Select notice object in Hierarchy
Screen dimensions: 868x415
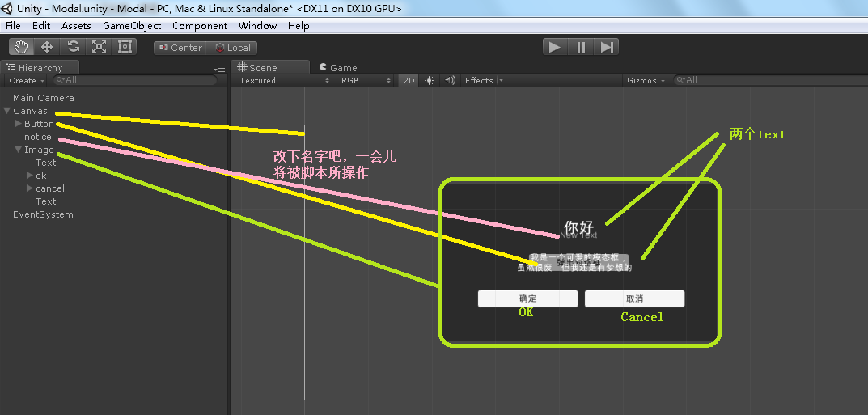click(38, 137)
